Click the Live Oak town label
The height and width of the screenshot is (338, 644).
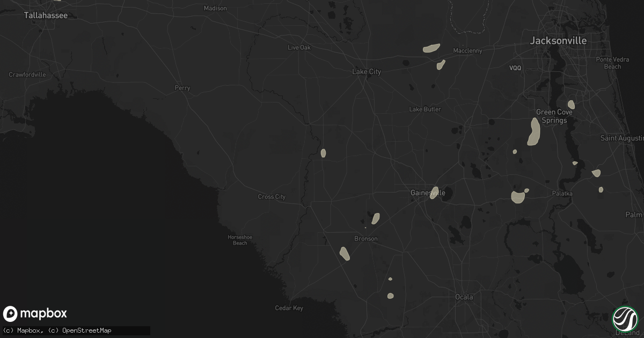[299, 48]
